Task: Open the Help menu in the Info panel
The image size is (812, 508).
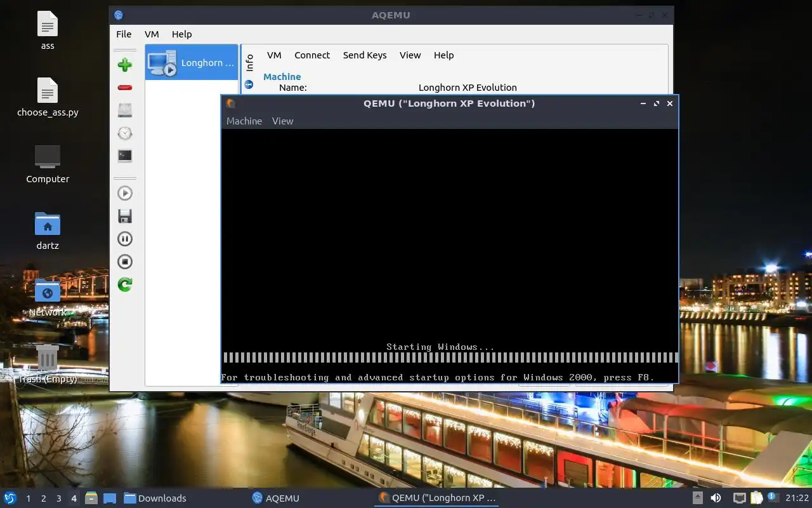Action: [443, 55]
